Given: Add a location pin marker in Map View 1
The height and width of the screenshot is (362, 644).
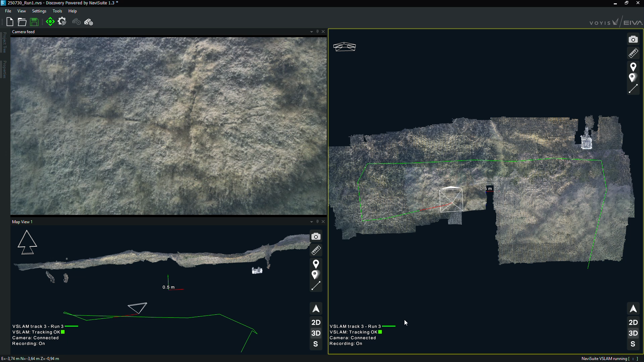Looking at the screenshot, I should tap(316, 264).
